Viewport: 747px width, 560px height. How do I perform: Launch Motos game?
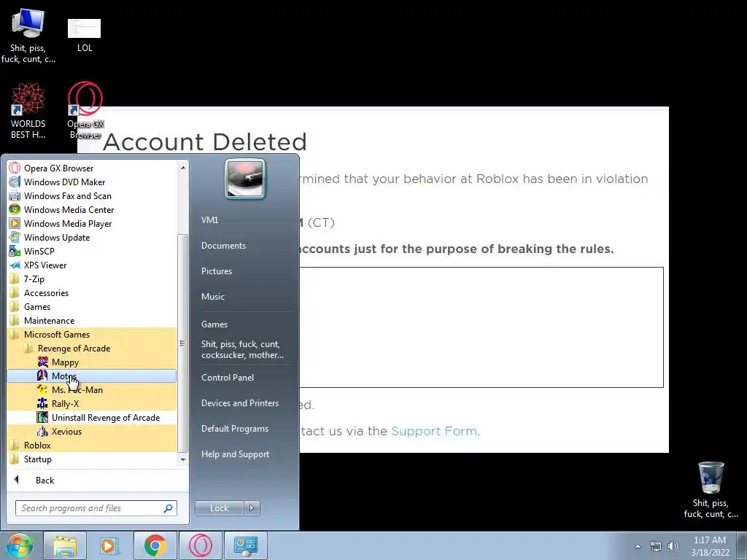[91, 376]
